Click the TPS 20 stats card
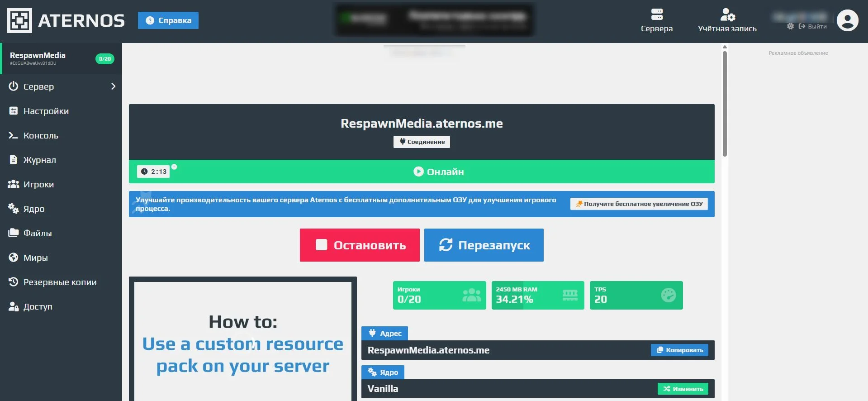Image resolution: width=868 pixels, height=401 pixels. (x=636, y=295)
